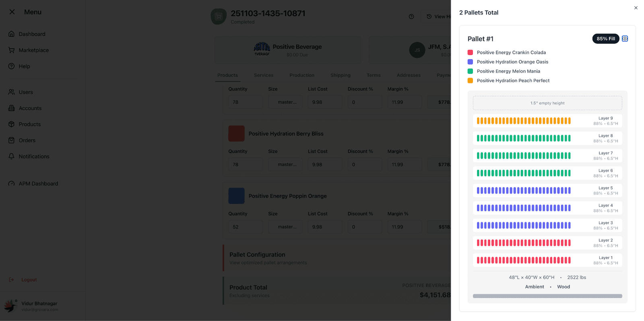The image size is (644, 321).
Task: Select Layer 9 row in Pallet #1
Action: pos(547,121)
